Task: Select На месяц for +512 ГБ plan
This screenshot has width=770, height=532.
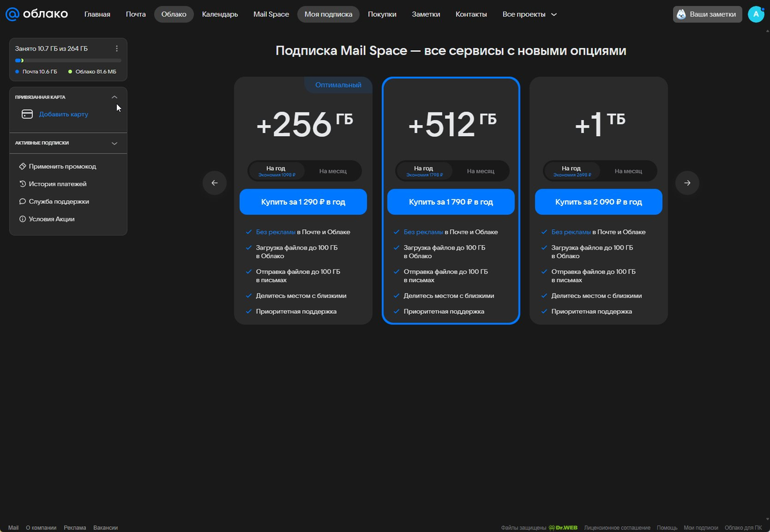Action: pyautogui.click(x=481, y=171)
